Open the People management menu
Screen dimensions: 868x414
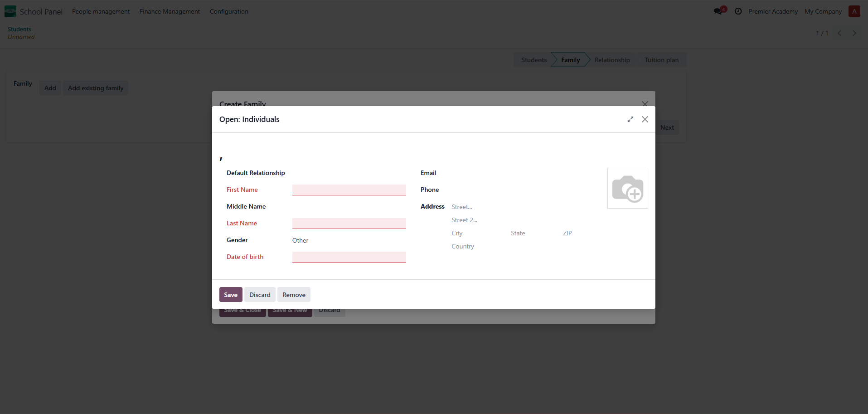click(101, 11)
